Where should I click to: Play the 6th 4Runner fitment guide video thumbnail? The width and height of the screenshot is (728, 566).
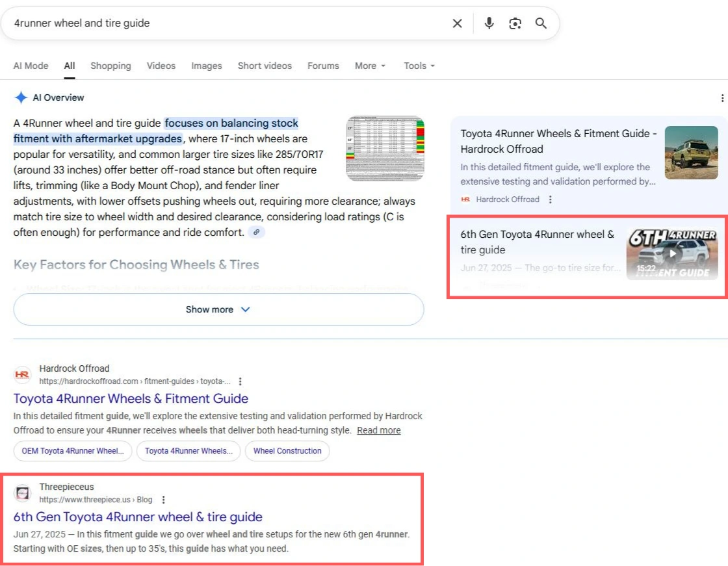click(x=672, y=253)
